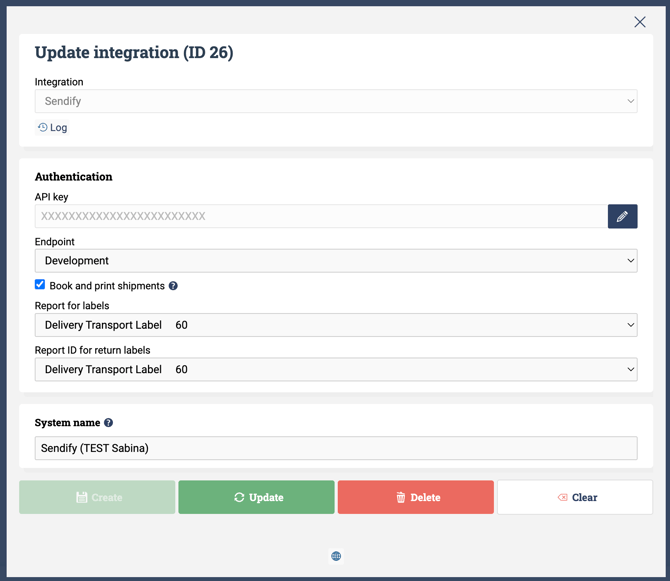Open the Report for labels dropdown
670x581 pixels.
336,325
